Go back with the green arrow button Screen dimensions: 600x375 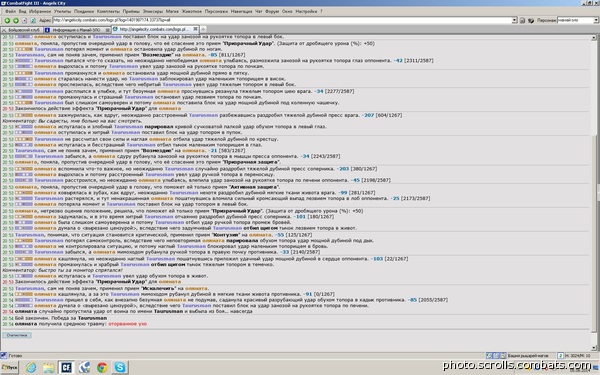pyautogui.click(x=7, y=20)
